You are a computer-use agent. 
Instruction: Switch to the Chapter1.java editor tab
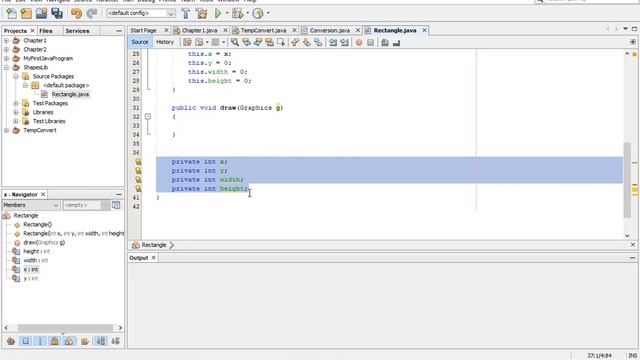[199, 30]
